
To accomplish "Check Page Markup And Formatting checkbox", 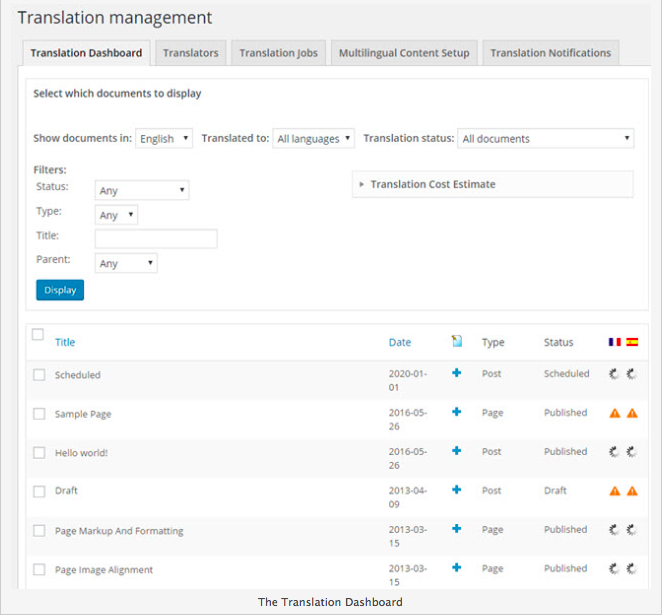I will (39, 531).
